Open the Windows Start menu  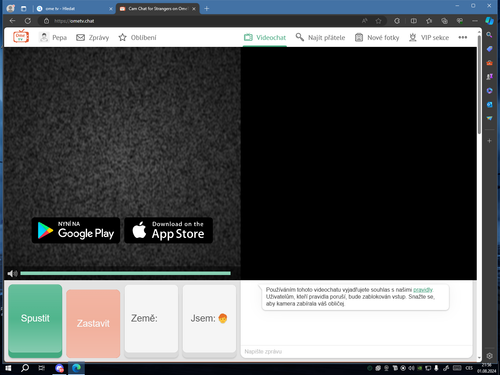point(8,368)
